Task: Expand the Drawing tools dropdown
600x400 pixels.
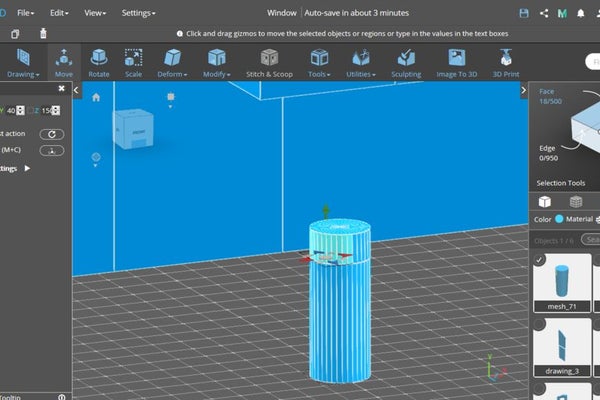Action: click(22, 62)
